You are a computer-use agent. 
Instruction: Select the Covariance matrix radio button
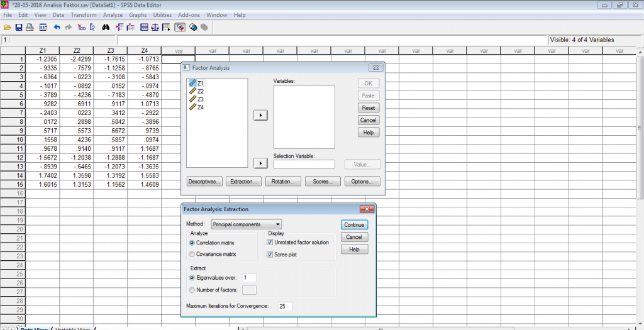coord(192,254)
